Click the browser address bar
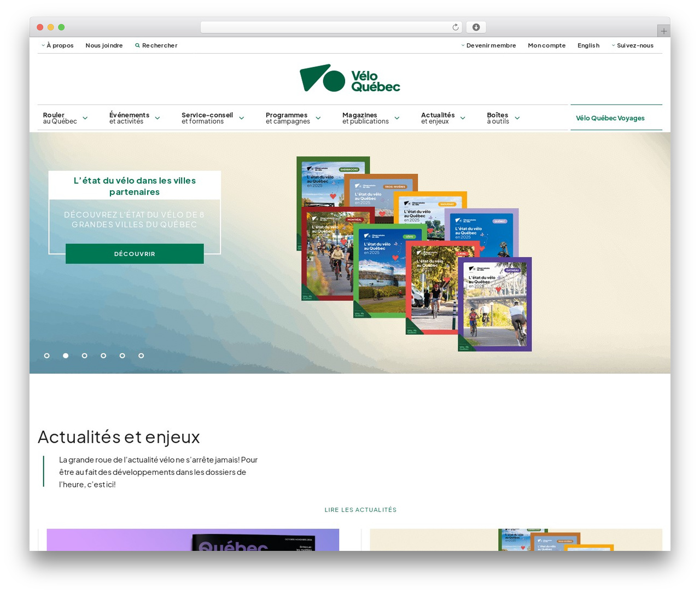Screen dimensions: 700x593 click(331, 27)
